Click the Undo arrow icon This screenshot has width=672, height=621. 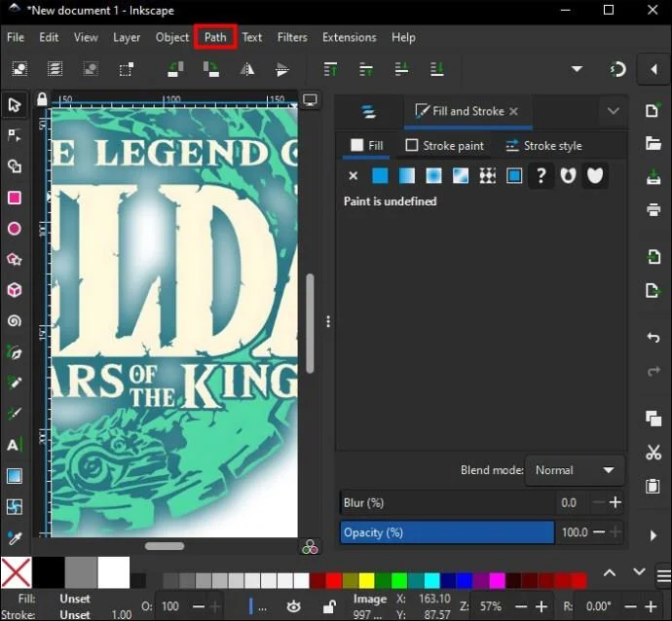click(653, 338)
